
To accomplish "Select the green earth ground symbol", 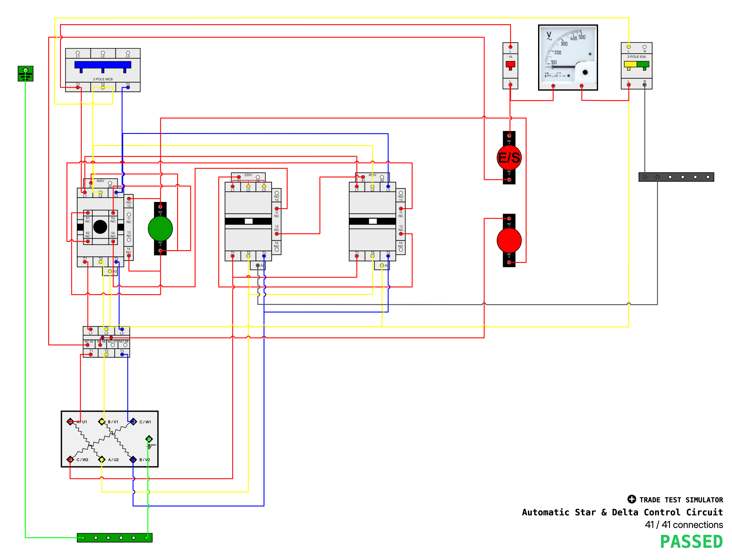I will pos(26,73).
